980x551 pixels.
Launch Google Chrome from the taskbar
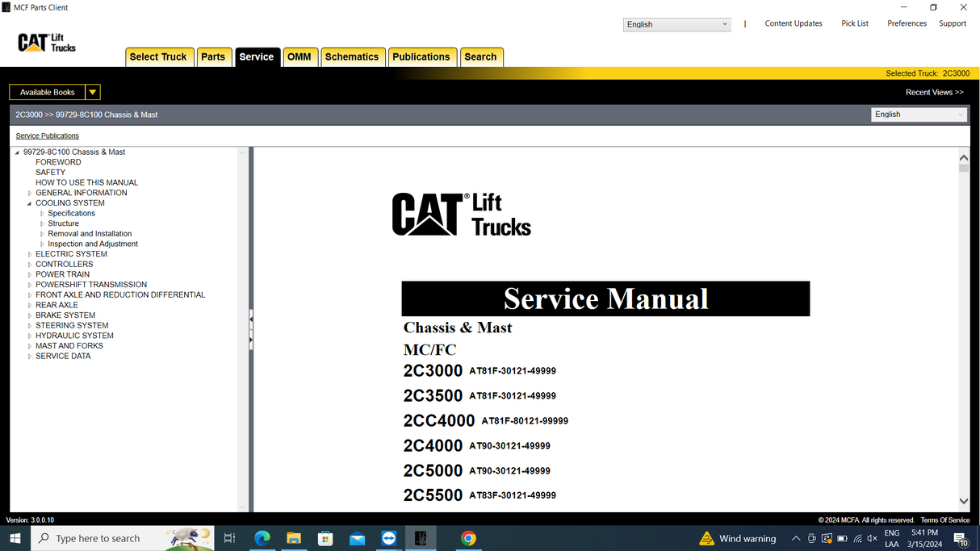click(x=468, y=538)
